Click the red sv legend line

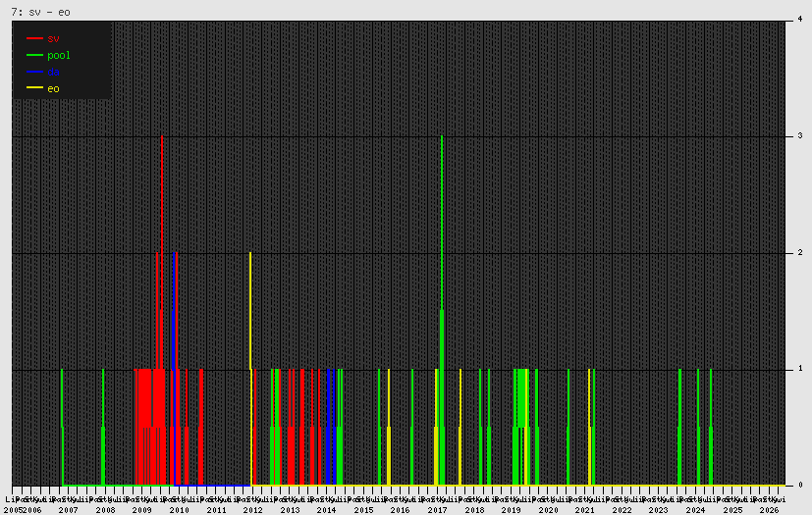[34, 38]
